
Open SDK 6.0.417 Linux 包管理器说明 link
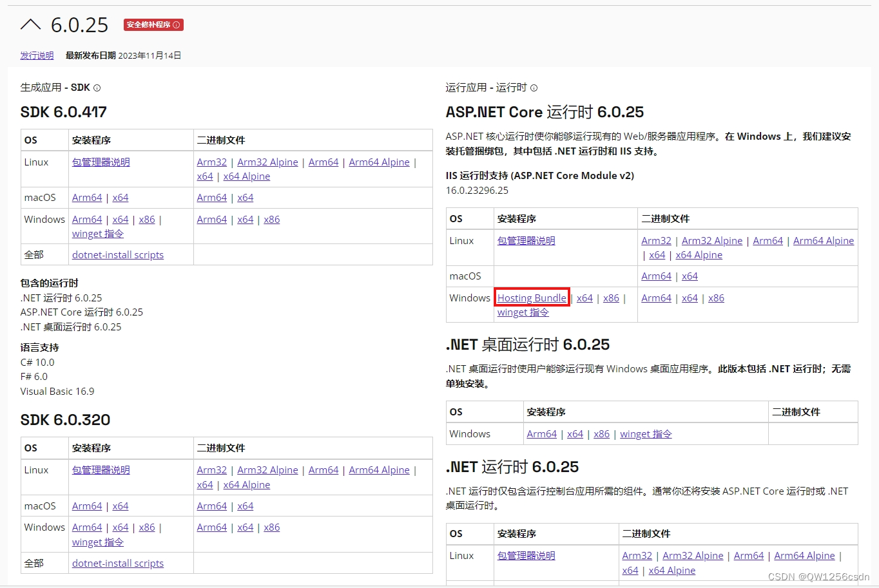[x=101, y=162]
